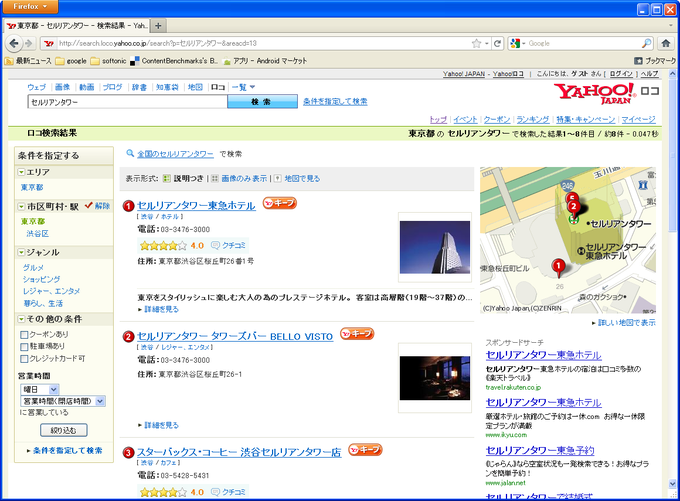Open the クーポン navigation link
Image resolution: width=680 pixels, height=501 pixels.
click(497, 119)
